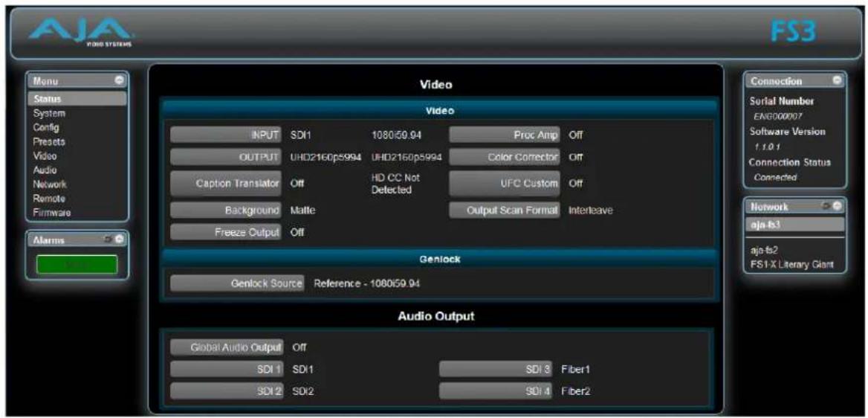Click the 'Matte' background value
868x418 pixels.
pyautogui.click(x=302, y=210)
